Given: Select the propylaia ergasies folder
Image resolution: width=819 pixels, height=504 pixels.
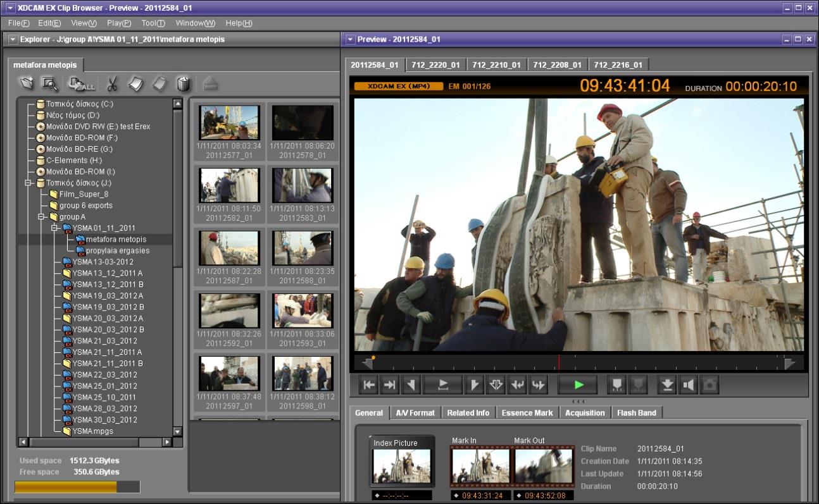Looking at the screenshot, I should 113,250.
